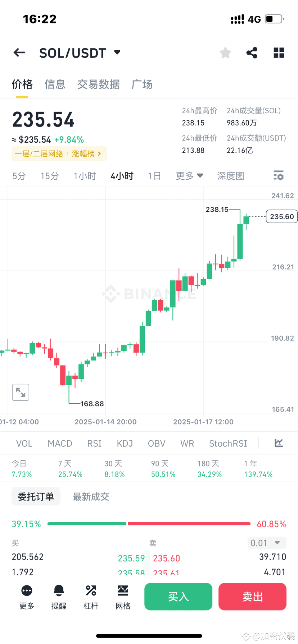Share this trading pair
The width and height of the screenshot is (298, 644).
pos(252,52)
